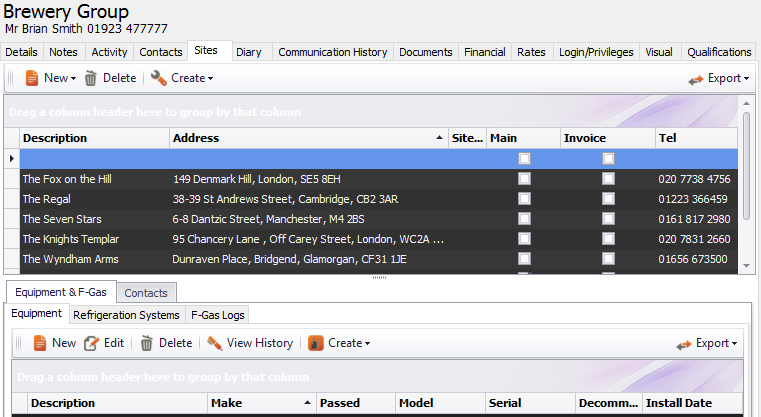The image size is (761, 417).
Task: Go to the Activity tab
Action: tap(109, 52)
